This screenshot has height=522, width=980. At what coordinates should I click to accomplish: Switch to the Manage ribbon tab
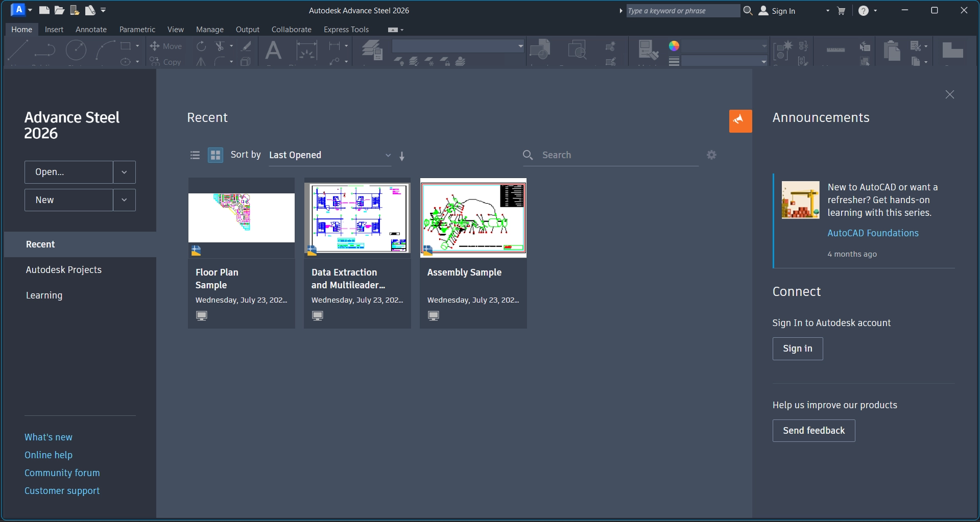tap(210, 30)
